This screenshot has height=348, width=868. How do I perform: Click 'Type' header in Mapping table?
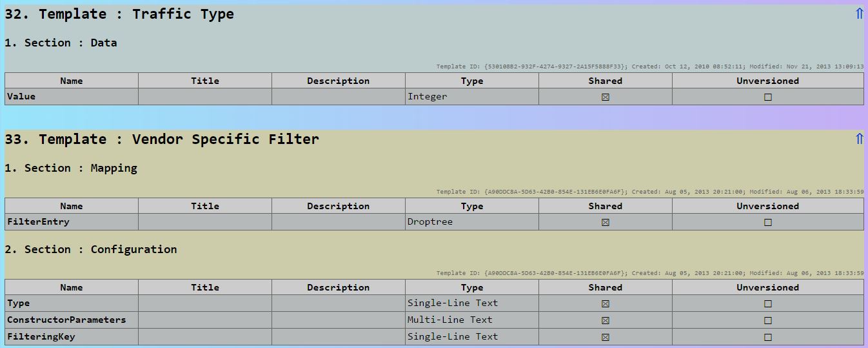click(472, 206)
